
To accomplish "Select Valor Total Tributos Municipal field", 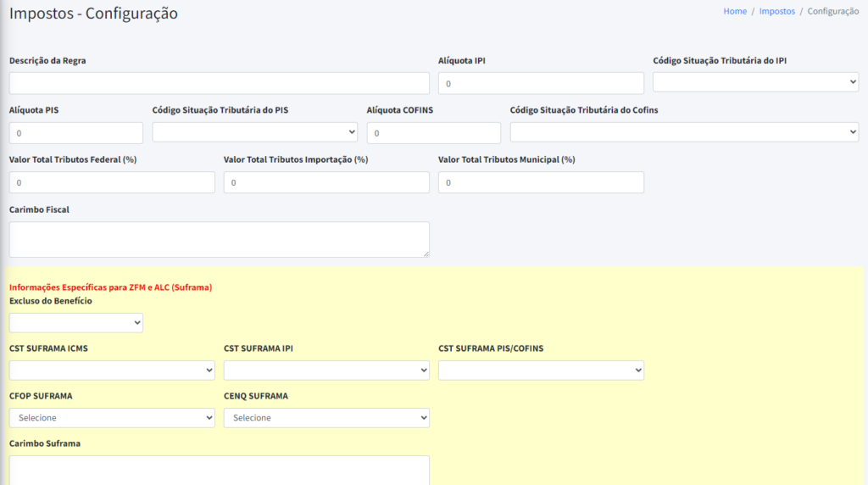I will pyautogui.click(x=541, y=182).
